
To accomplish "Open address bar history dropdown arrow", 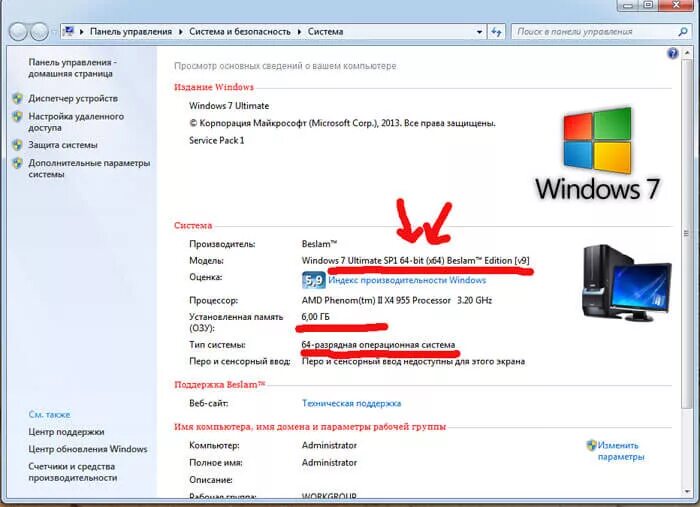I will point(479,32).
